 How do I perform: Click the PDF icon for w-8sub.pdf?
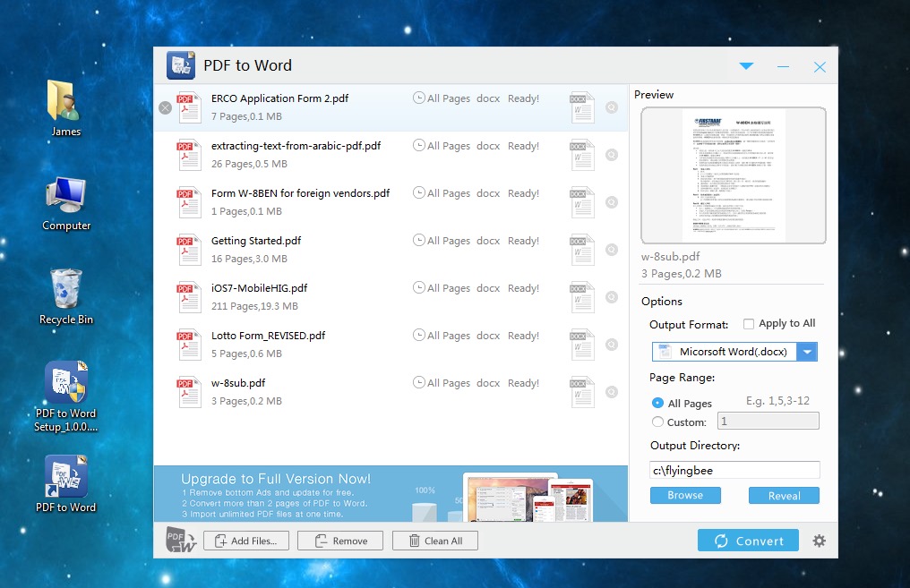click(x=189, y=392)
